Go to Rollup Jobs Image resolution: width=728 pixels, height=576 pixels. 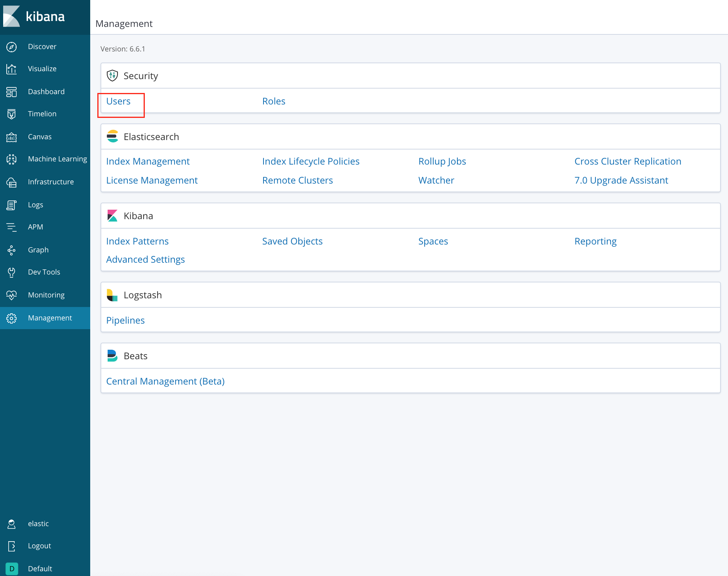[442, 161]
